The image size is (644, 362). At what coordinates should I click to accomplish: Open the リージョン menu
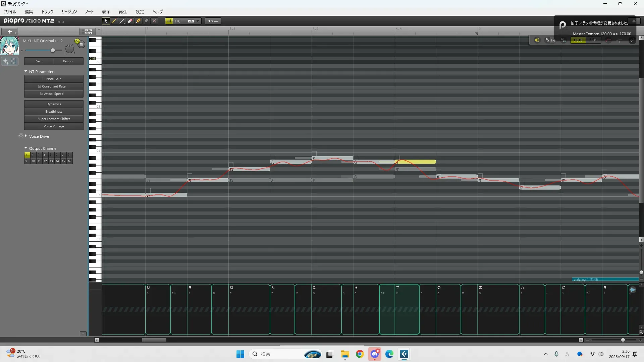point(69,12)
